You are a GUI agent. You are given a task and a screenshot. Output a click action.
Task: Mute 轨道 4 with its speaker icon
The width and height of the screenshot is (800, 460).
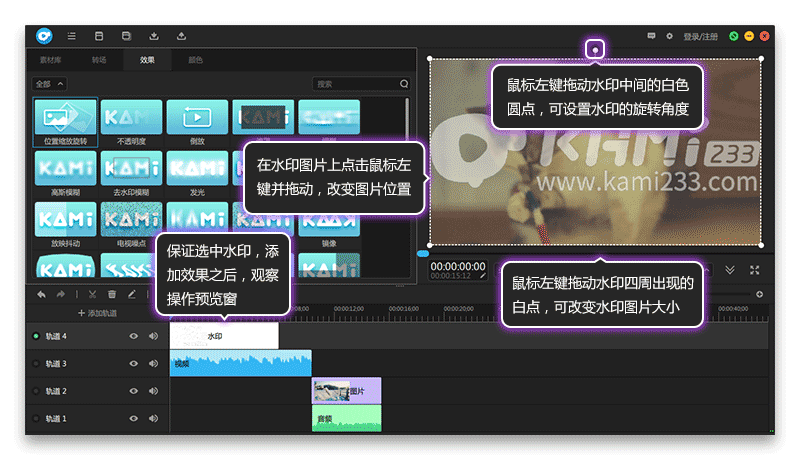pos(153,336)
